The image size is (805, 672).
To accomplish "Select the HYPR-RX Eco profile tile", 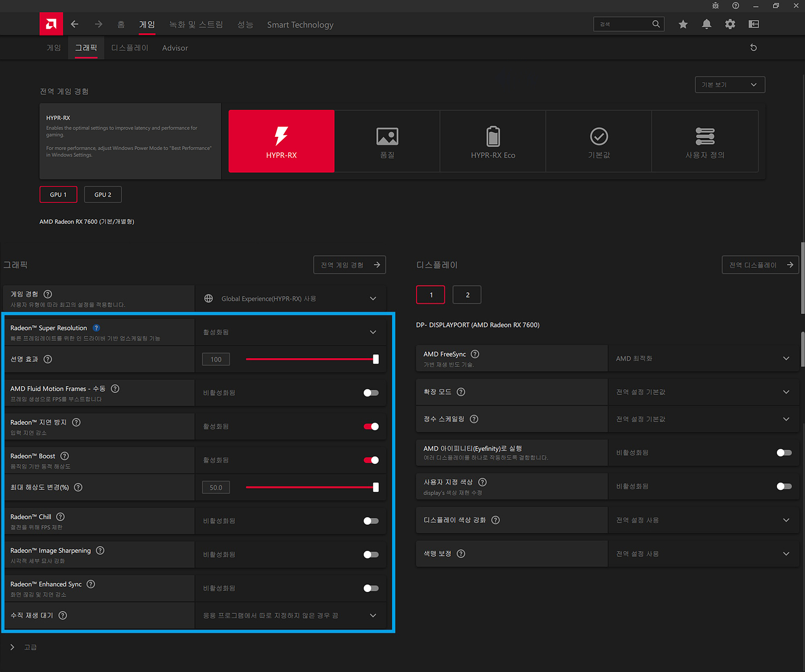I will pos(493,141).
